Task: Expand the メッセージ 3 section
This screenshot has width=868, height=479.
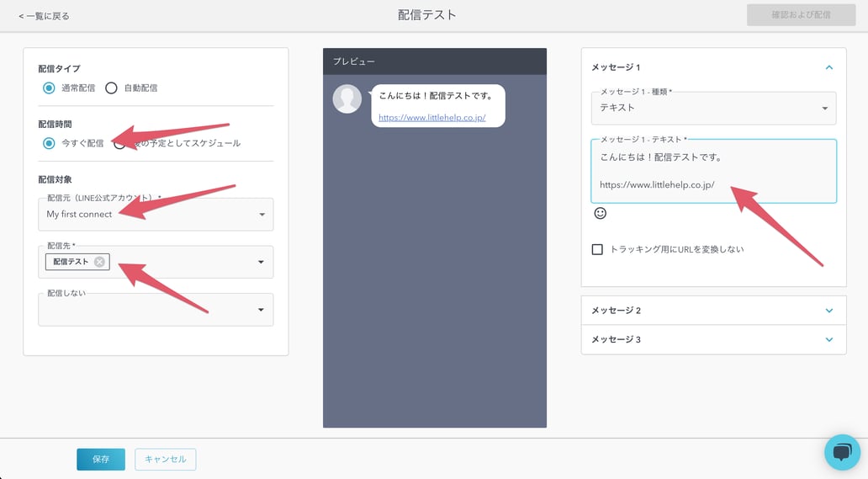Action: pos(829,339)
